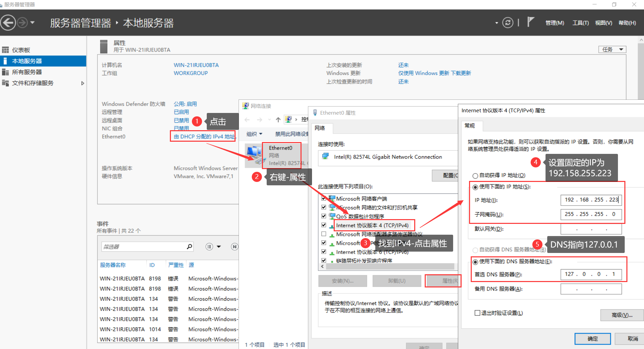Select 使用下面的 IP 地址 radio button

pos(475,187)
